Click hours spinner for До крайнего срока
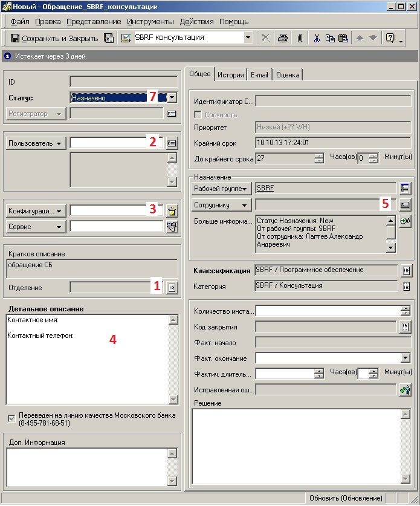Image resolution: width=420 pixels, height=506 pixels. click(x=319, y=158)
